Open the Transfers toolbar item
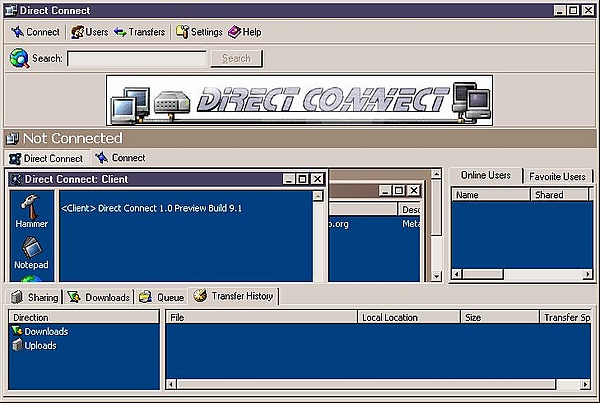600x403 pixels. [x=139, y=32]
